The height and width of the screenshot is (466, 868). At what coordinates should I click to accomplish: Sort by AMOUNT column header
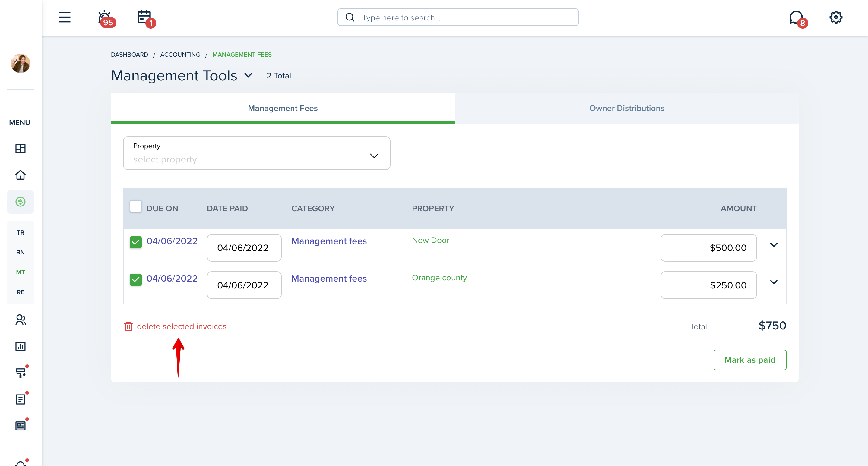click(739, 208)
